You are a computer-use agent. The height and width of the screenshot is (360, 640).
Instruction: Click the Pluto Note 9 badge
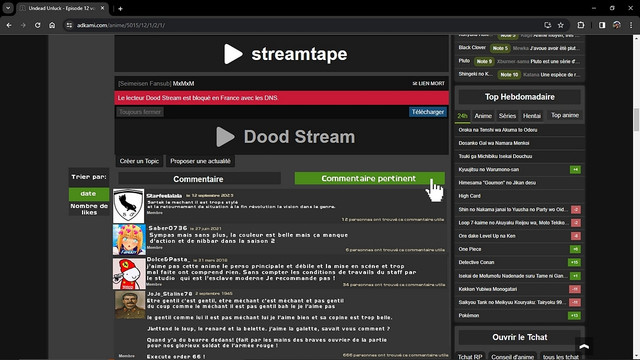484,61
